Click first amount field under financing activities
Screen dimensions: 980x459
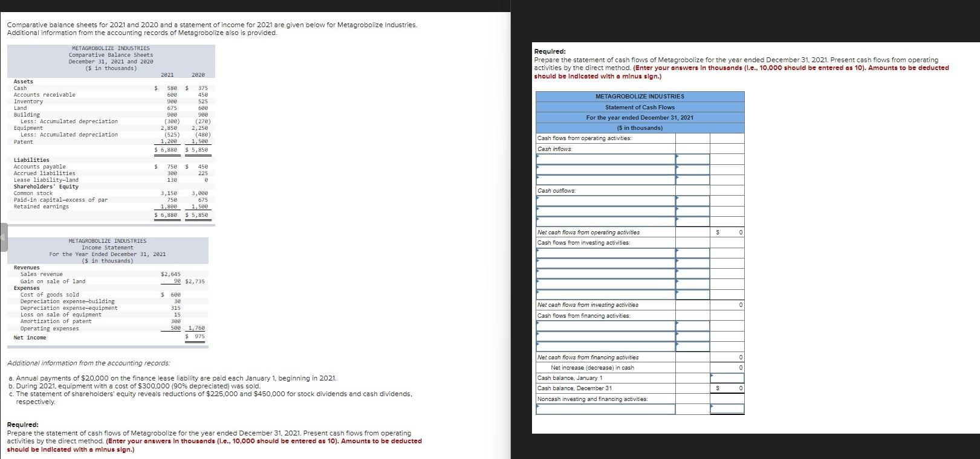click(x=693, y=326)
